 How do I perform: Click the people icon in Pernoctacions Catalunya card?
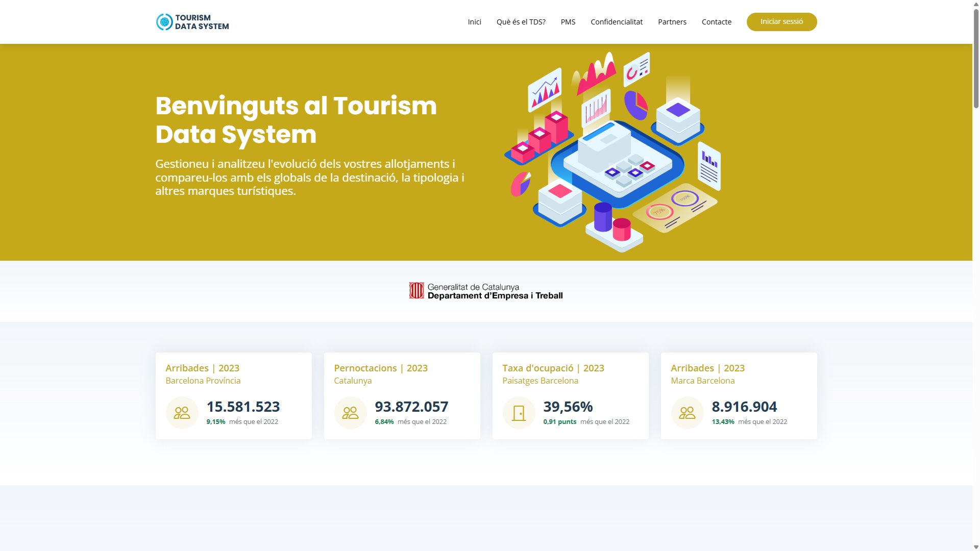pos(350,413)
